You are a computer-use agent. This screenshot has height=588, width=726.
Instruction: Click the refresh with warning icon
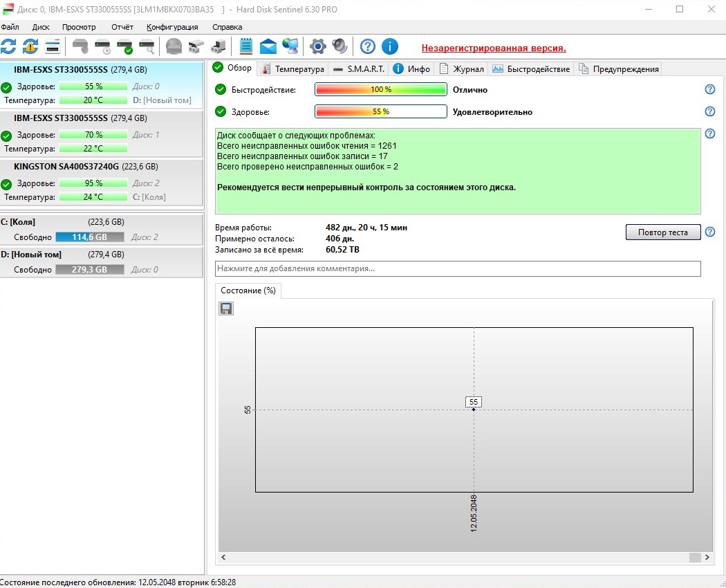pyautogui.click(x=30, y=46)
